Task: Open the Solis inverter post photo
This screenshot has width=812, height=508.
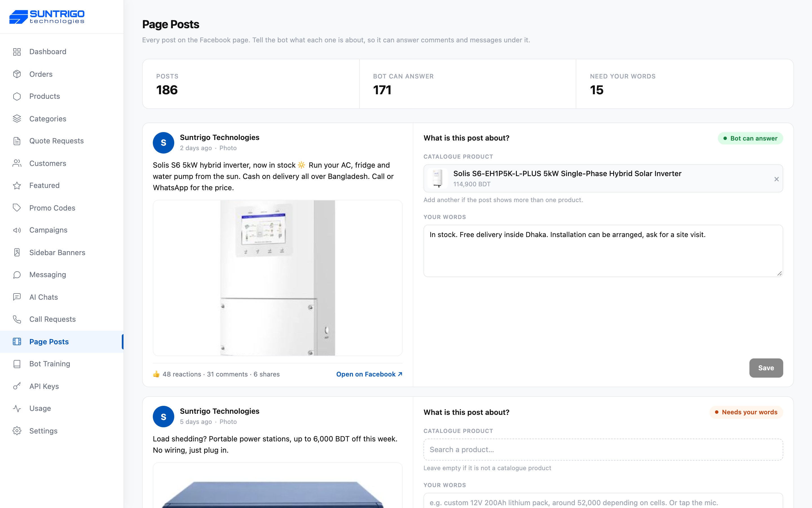Action: [x=277, y=278]
